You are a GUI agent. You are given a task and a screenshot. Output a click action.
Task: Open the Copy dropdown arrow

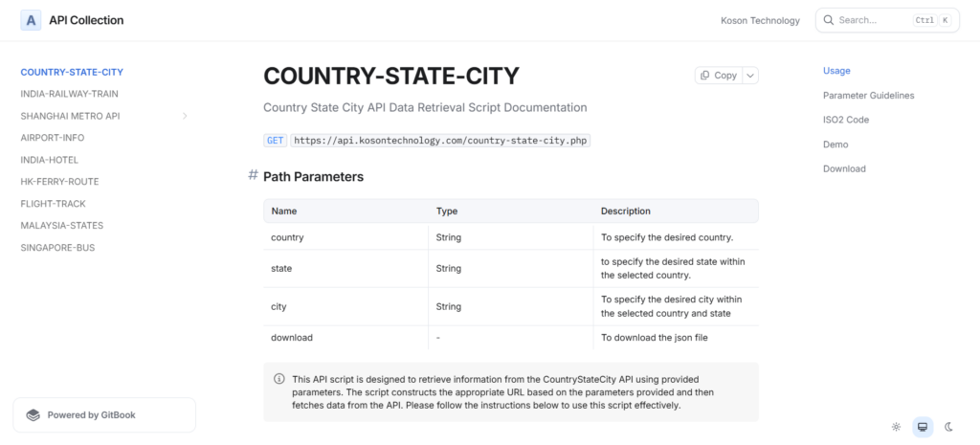[x=750, y=76]
